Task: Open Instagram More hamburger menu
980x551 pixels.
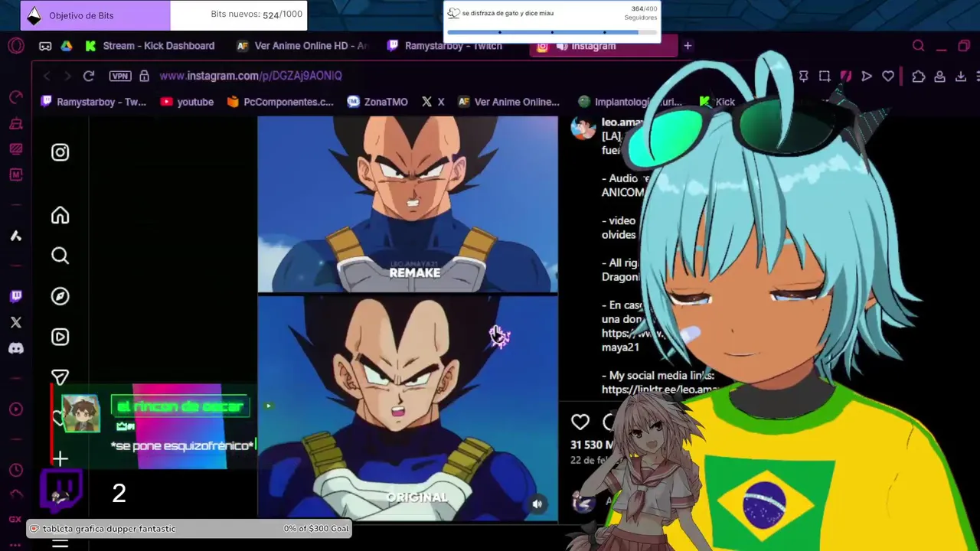Action: click(x=60, y=543)
